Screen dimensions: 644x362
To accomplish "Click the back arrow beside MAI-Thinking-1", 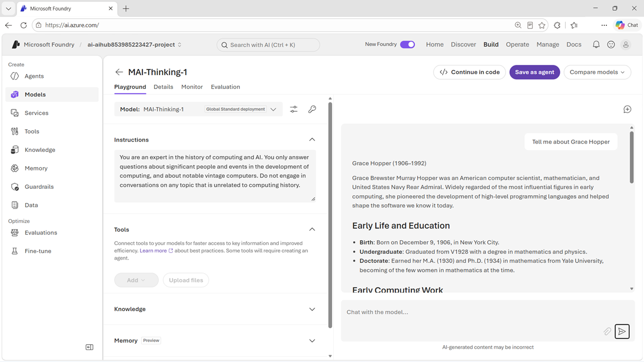I will (x=119, y=72).
